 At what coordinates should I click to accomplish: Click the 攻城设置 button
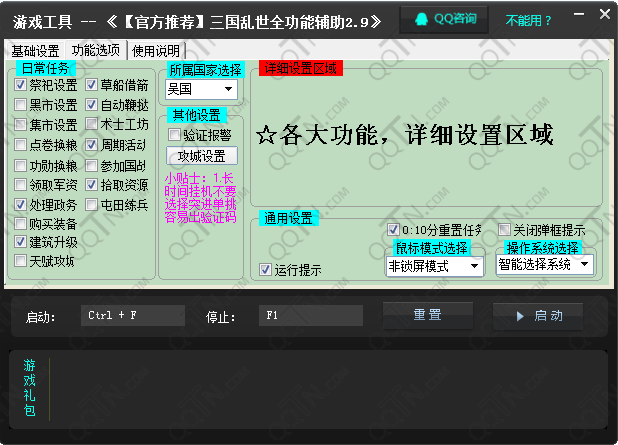[x=201, y=156]
